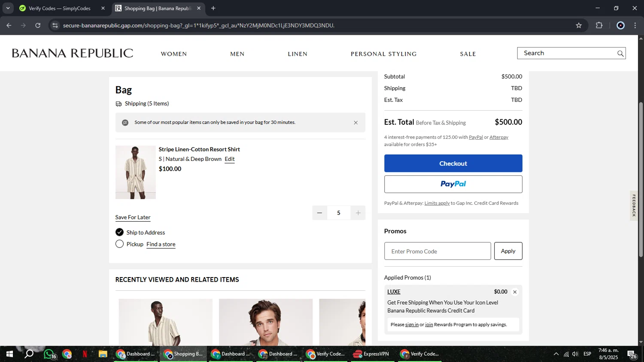The width and height of the screenshot is (644, 362).
Task: Open Windows taskbar search
Action: (x=29, y=354)
